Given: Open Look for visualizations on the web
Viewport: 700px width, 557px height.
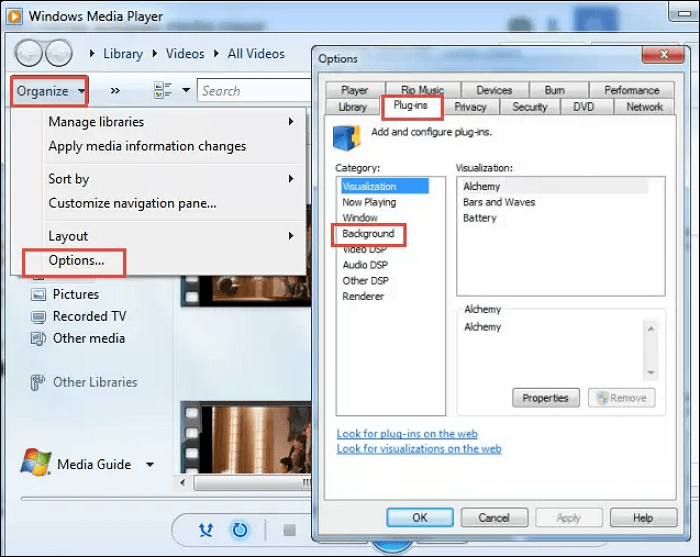Looking at the screenshot, I should pyautogui.click(x=419, y=449).
